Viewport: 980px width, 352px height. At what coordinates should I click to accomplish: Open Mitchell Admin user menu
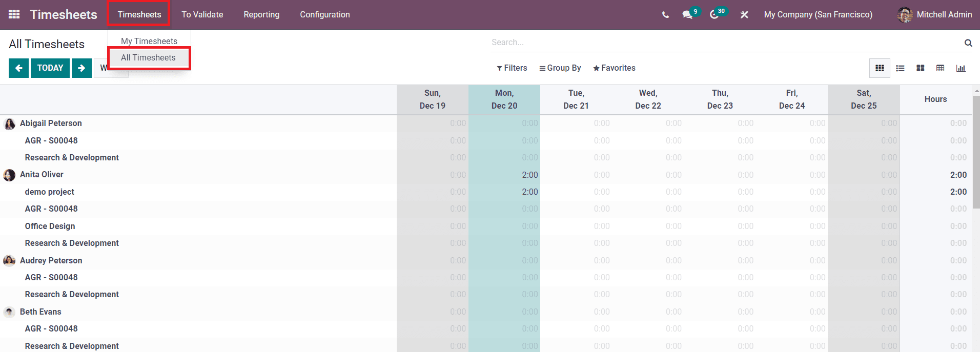coord(934,15)
